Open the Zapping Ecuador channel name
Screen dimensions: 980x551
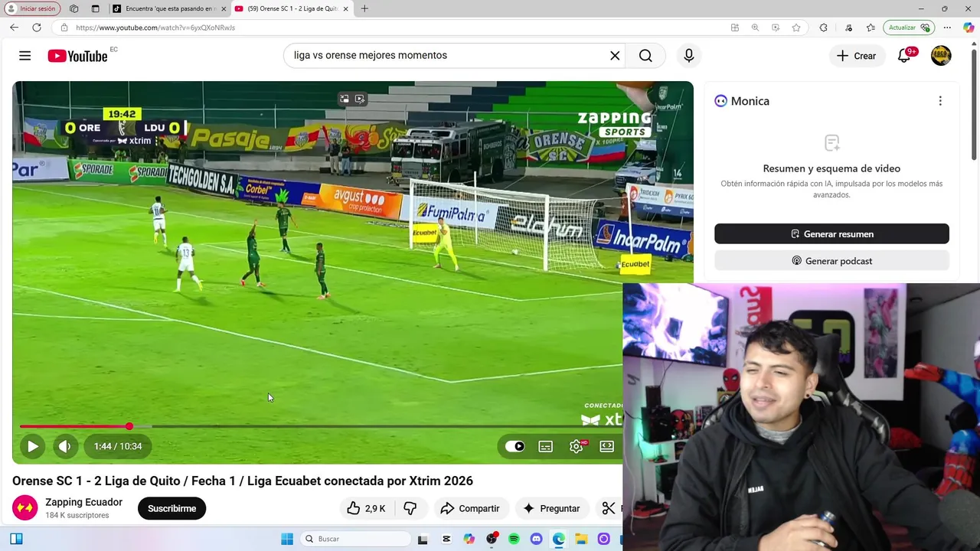coord(83,502)
